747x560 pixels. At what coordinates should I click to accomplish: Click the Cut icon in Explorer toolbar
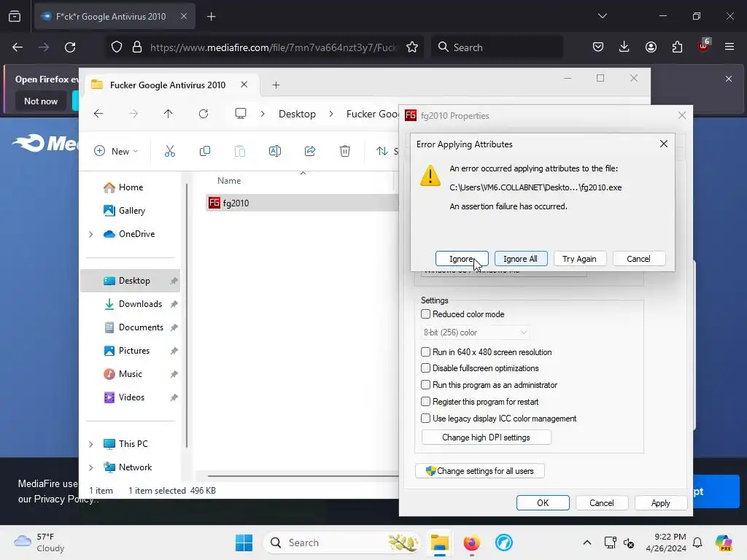point(169,151)
